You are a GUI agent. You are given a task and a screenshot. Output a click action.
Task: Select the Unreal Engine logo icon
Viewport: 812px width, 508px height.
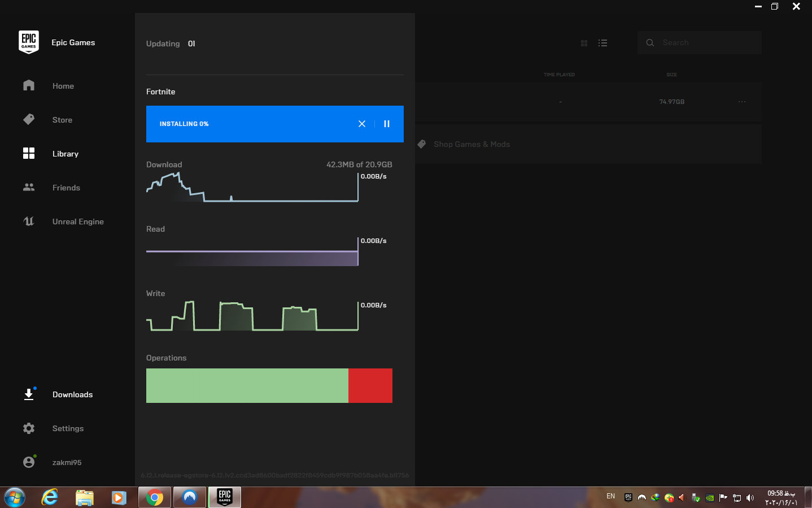[29, 222]
